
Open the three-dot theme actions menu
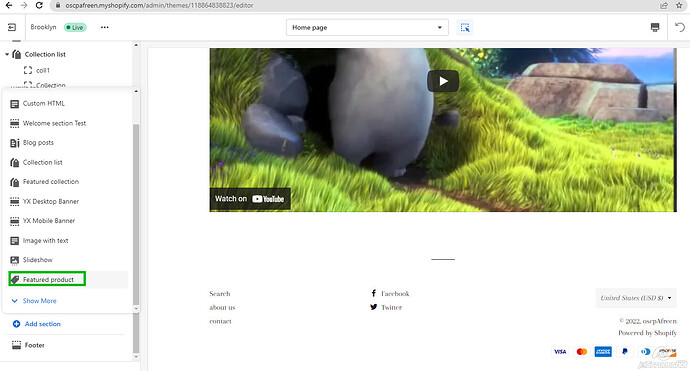tap(104, 27)
